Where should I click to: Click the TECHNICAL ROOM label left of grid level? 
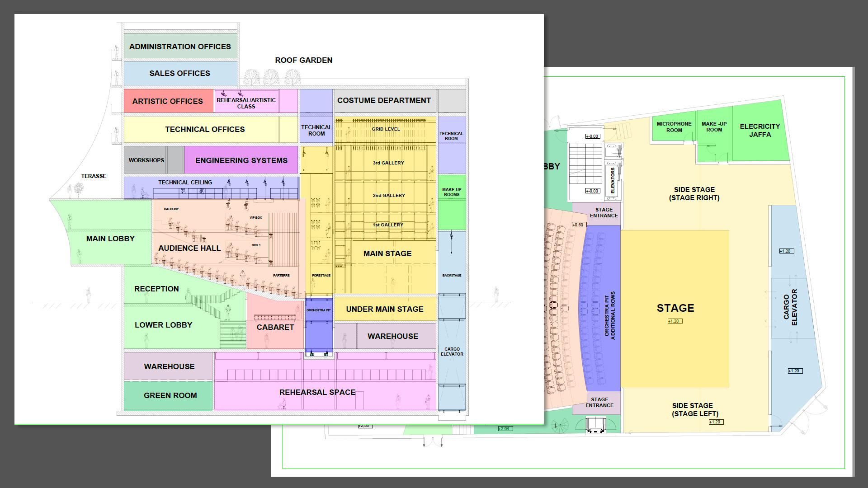[x=316, y=130]
